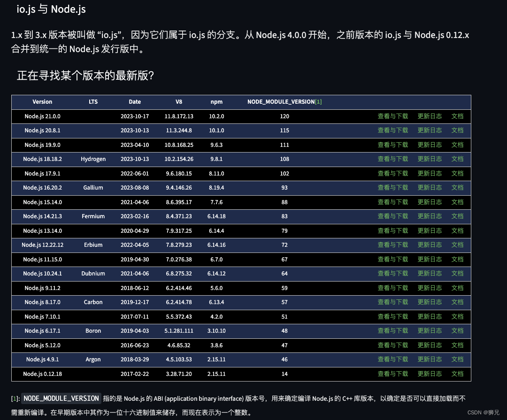View changelog for Node.js 0.12.18
Screen dimensions: 507x420
click(430, 374)
